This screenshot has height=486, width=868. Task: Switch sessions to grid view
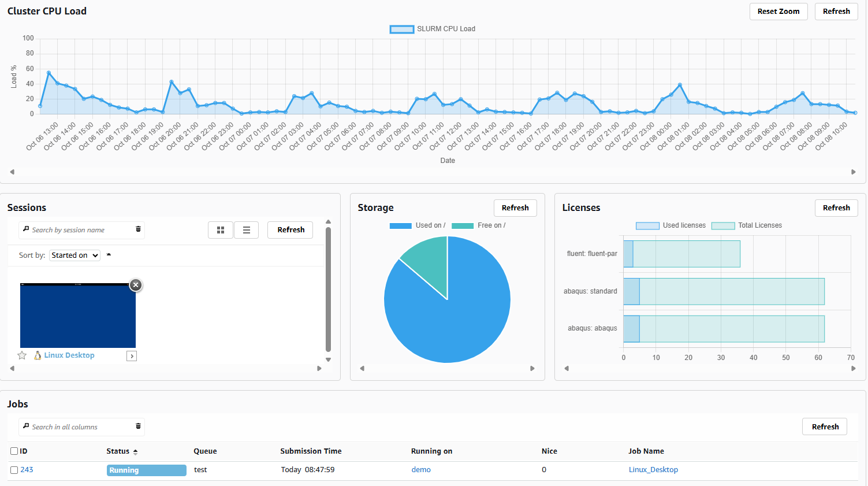click(220, 230)
